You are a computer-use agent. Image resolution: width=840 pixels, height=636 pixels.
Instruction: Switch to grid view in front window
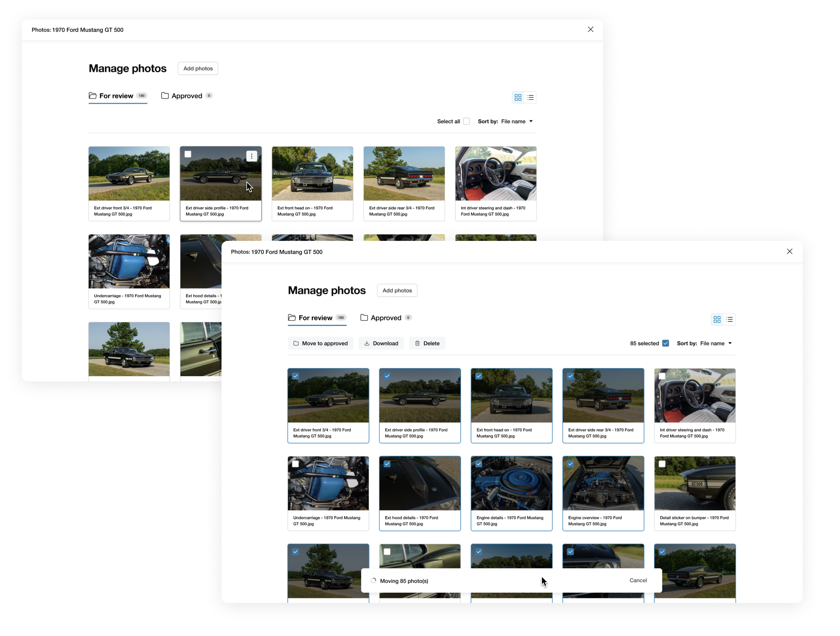click(x=717, y=320)
